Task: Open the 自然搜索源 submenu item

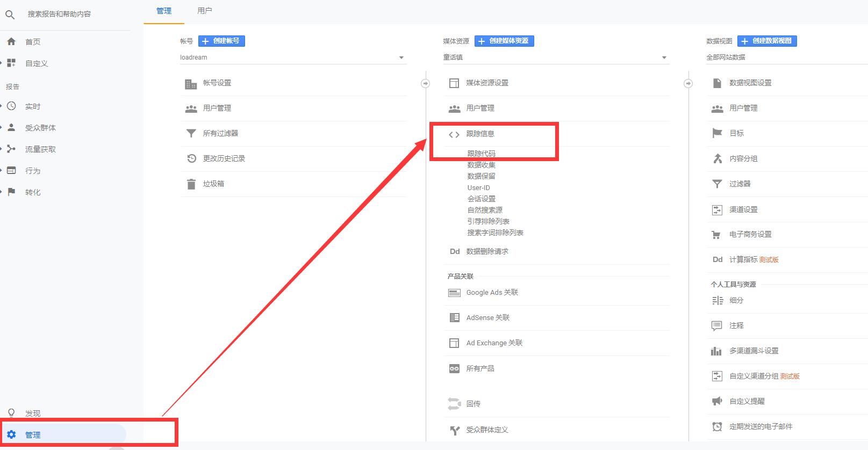Action: [x=485, y=210]
